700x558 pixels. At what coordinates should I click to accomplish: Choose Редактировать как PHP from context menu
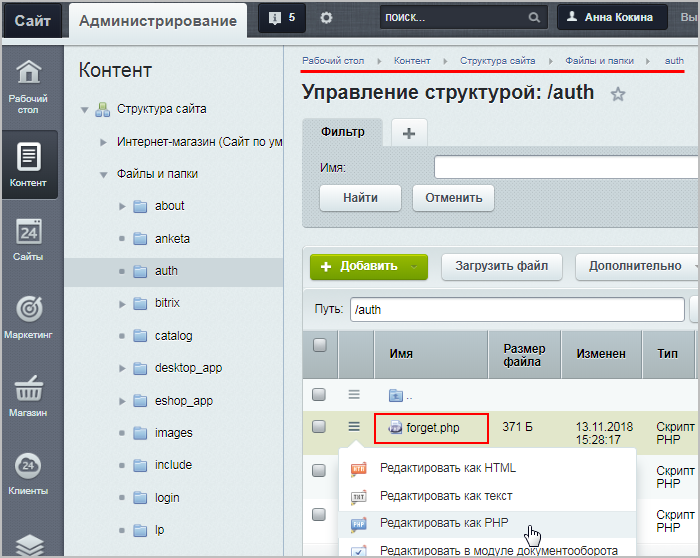(432, 523)
